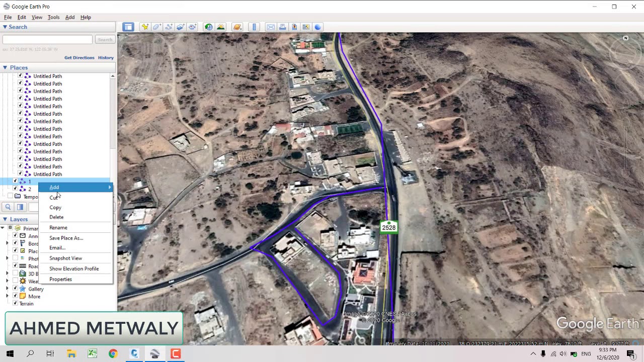Open the Windows notification center icon
This screenshot has height=362, width=644.
point(631,354)
